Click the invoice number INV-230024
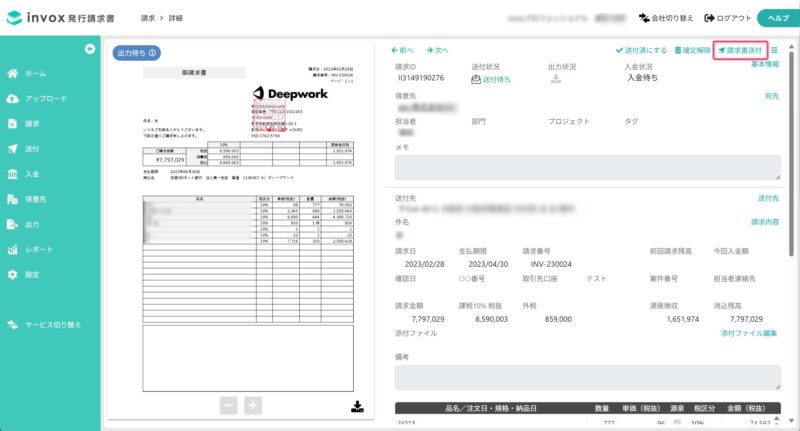 click(551, 264)
